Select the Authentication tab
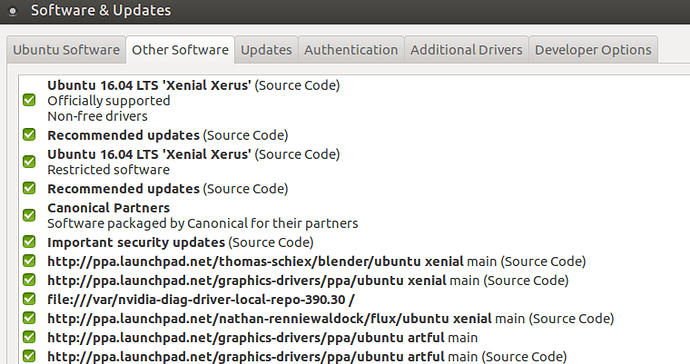Viewport: 690px width, 364px height. 351,50
